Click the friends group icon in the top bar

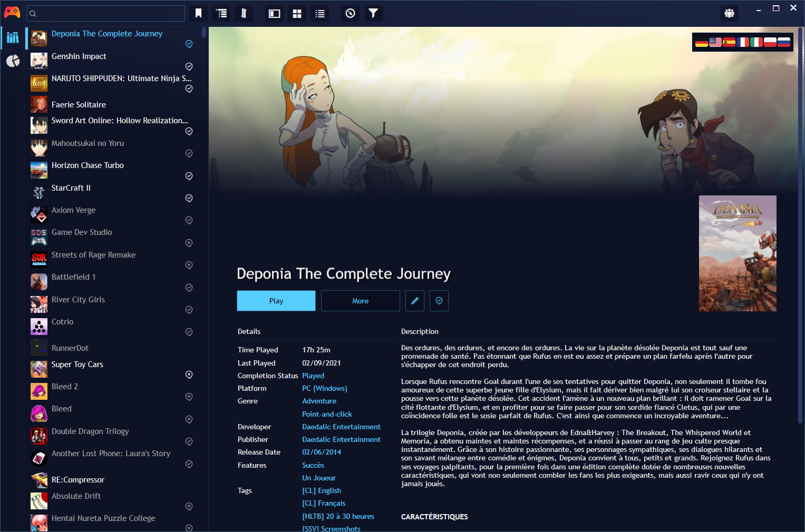point(729,13)
